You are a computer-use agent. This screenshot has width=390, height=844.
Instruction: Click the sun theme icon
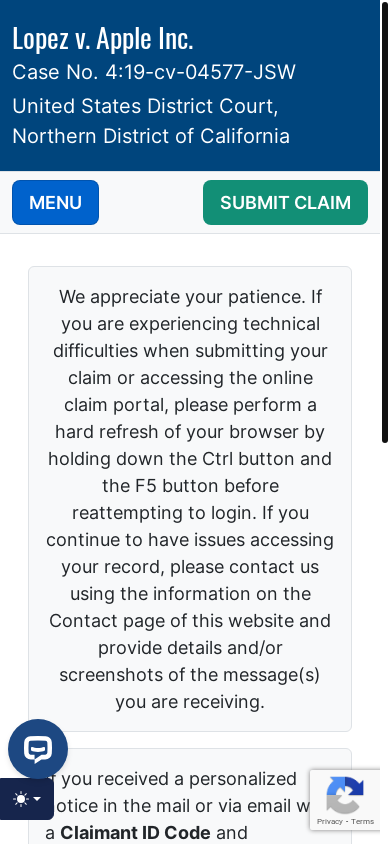coord(20,799)
